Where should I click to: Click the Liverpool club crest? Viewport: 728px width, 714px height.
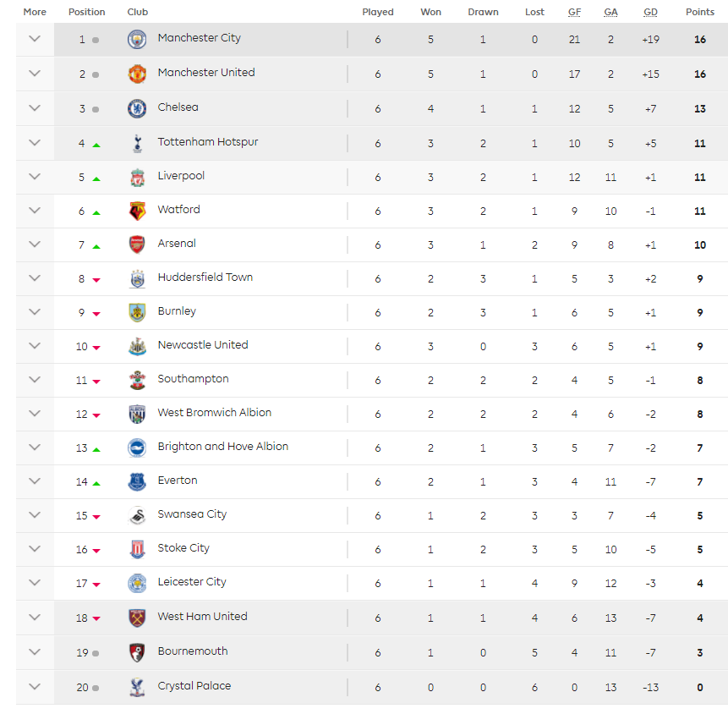coord(137,177)
